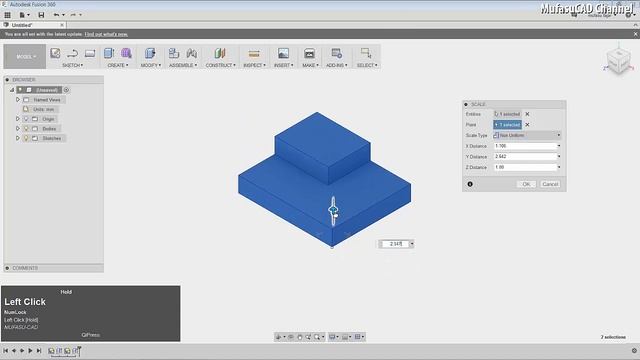Collapse the root component node
Screen dimensions: 640x360
click(12, 90)
